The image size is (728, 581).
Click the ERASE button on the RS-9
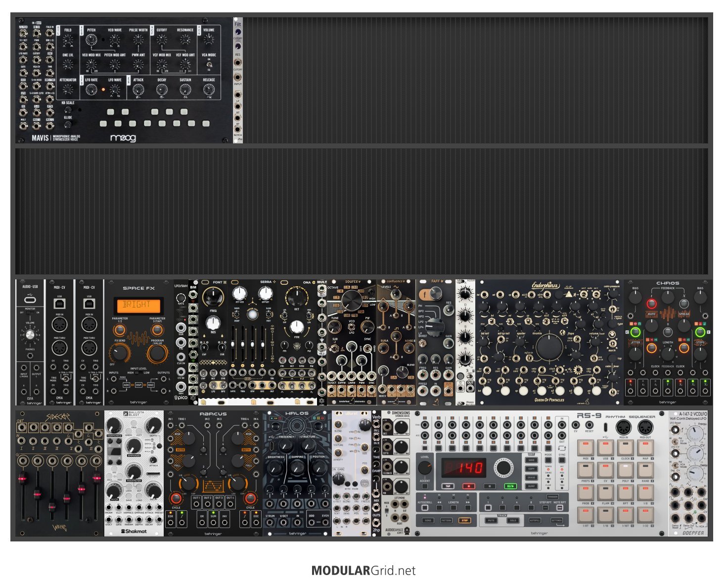tap(532, 478)
